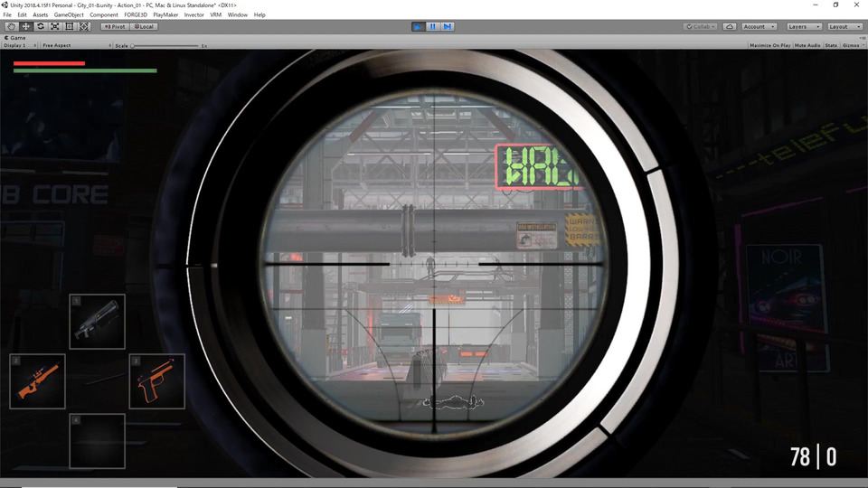Open the Window menu
Screen dimensions: 868x488
pos(238,15)
